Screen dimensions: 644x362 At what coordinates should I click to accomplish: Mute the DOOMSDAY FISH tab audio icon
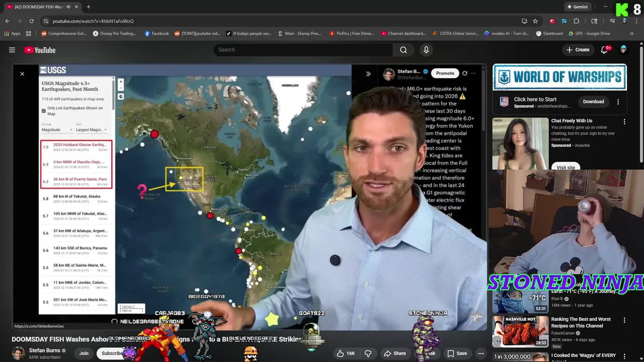click(68, 7)
